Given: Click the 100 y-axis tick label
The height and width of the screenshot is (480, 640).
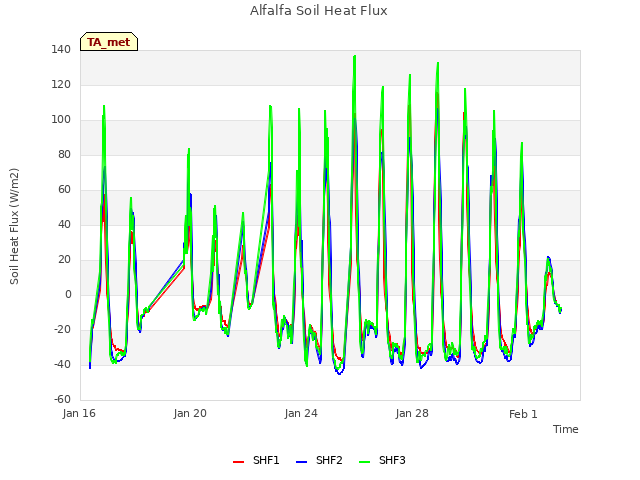Looking at the screenshot, I should click(61, 120).
